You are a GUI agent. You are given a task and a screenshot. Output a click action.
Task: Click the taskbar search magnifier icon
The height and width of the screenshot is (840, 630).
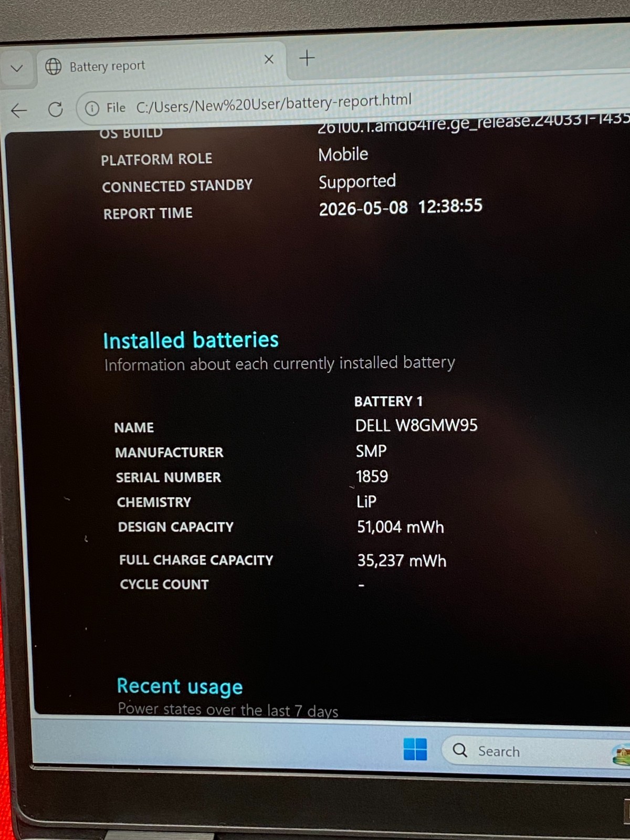tap(460, 750)
